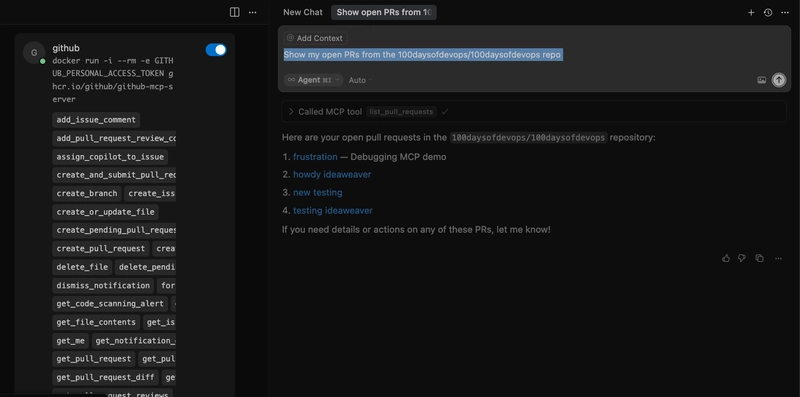Copy the response with copy icon
Image resolution: width=800 pixels, height=397 pixels.
(x=759, y=258)
